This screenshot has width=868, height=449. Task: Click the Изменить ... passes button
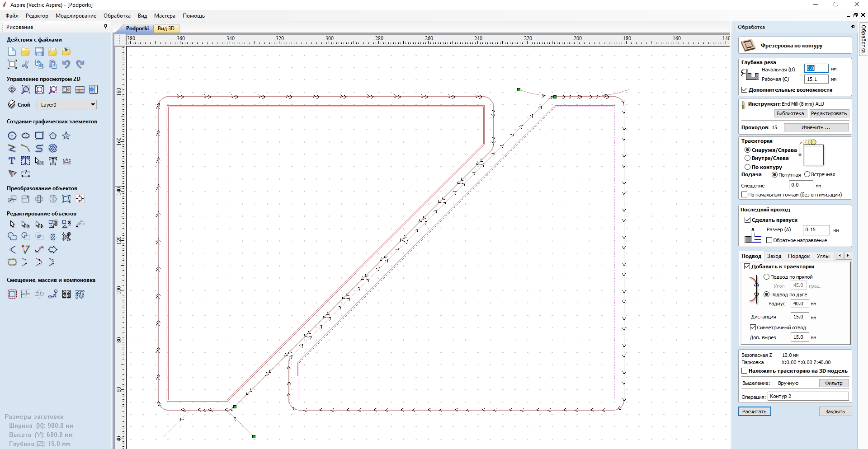click(x=816, y=127)
